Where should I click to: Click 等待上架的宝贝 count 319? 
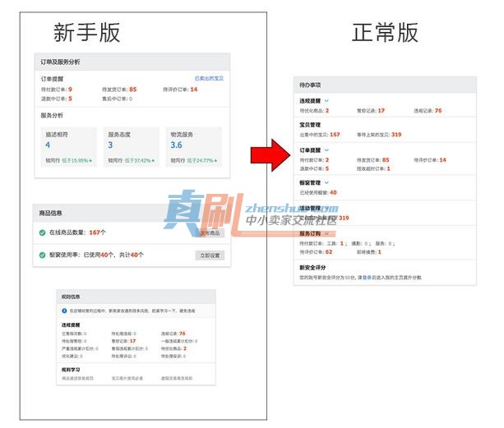(x=396, y=135)
